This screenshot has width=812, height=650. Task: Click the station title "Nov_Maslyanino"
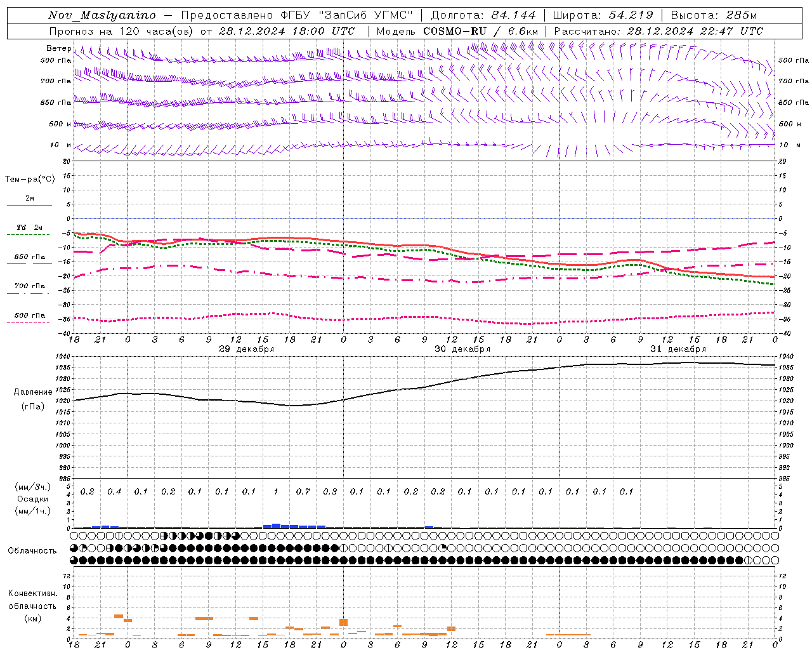(101, 15)
